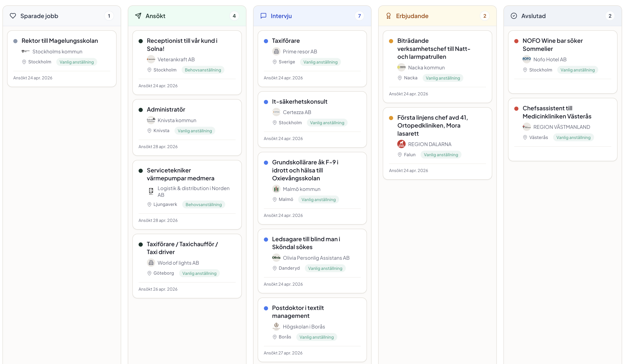Click the Prime resor AB building icon
The height and width of the screenshot is (364, 630).
click(x=276, y=52)
